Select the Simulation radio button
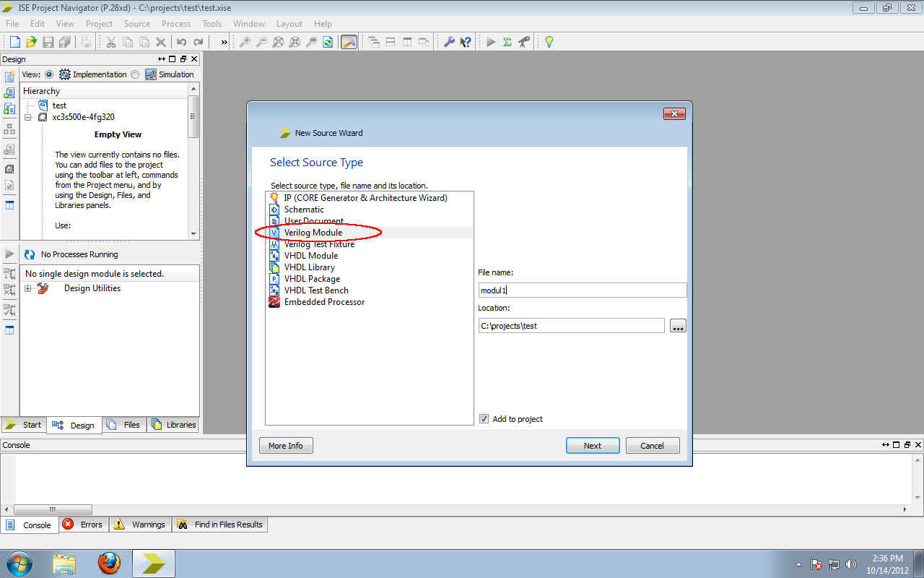Image resolution: width=924 pixels, height=578 pixels. [x=134, y=74]
